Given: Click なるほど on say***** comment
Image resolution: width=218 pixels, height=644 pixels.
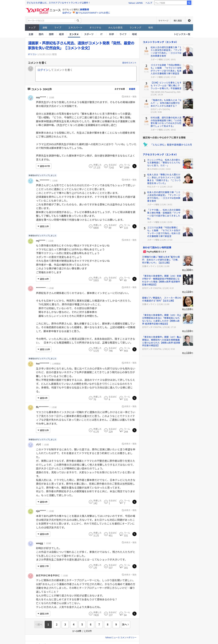Looking at the screenshot, I should (x=110, y=166).
